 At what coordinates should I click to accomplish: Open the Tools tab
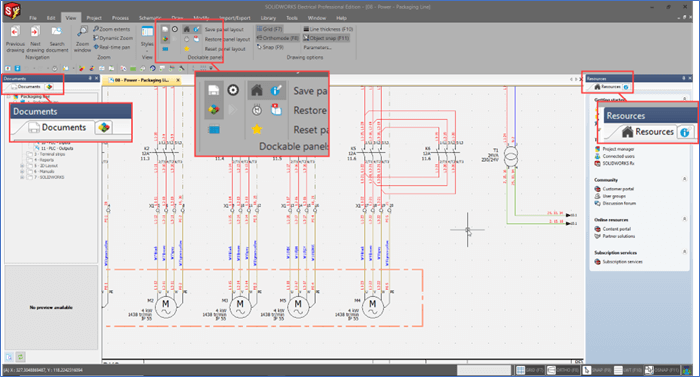292,18
